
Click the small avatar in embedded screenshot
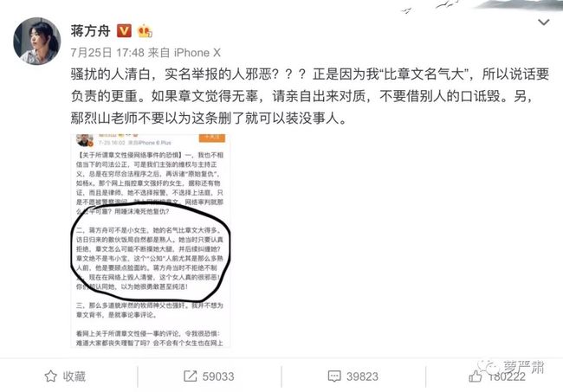coord(84,140)
